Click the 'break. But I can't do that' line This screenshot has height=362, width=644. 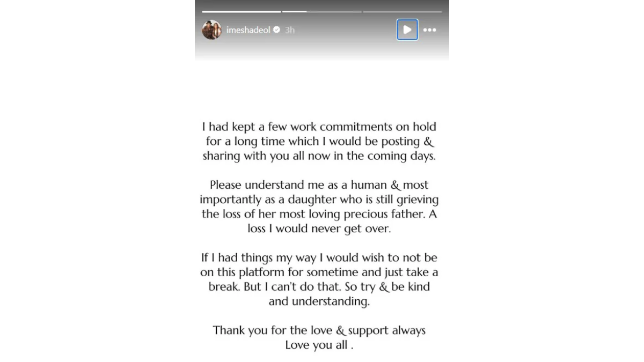(319, 287)
